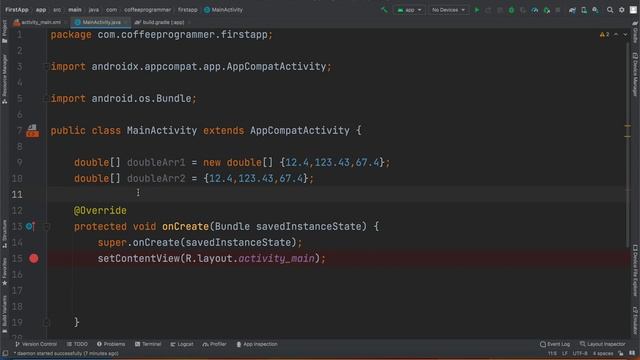Click the Debug app bug icon

[x=511, y=10]
